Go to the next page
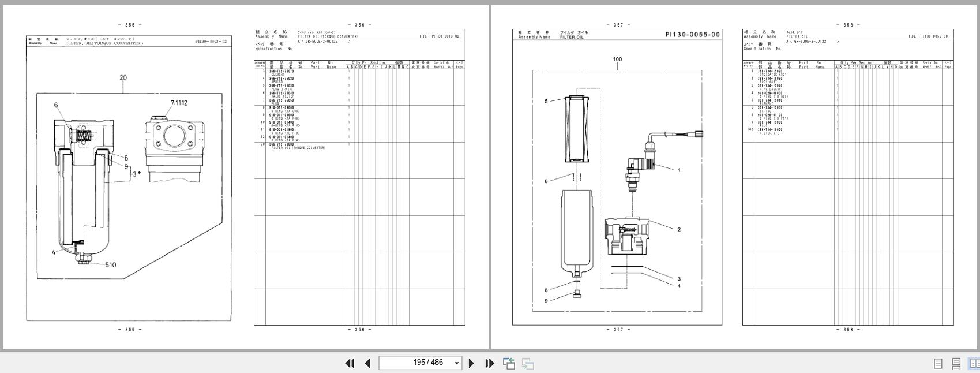 [x=471, y=363]
